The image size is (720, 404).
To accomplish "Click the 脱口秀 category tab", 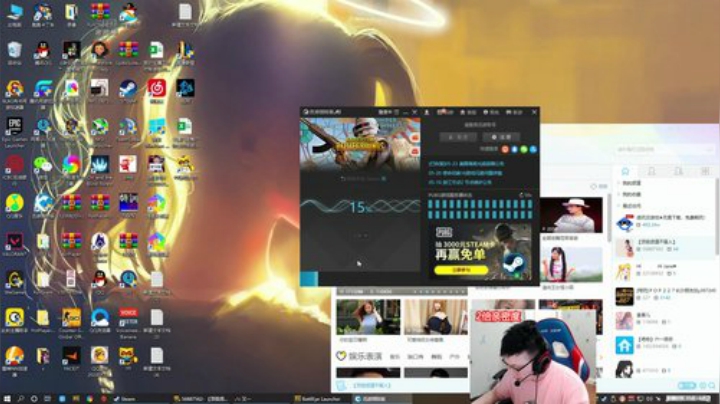I will 415,357.
